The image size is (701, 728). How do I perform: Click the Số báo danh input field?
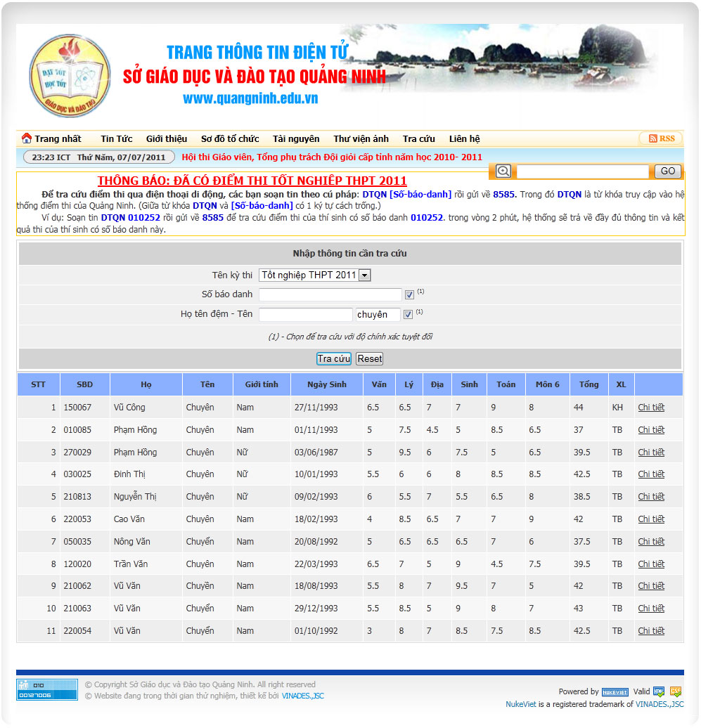(x=330, y=295)
